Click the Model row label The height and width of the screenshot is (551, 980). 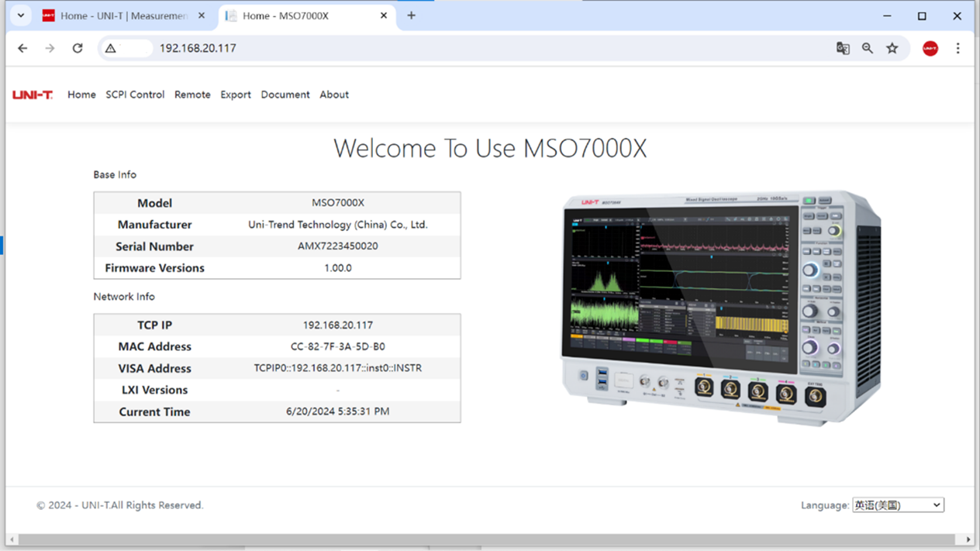[154, 203]
